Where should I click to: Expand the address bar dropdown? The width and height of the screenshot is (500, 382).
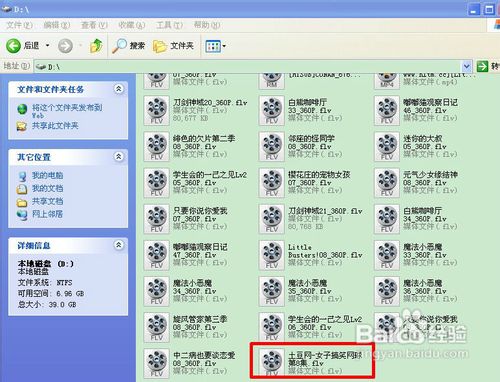click(x=467, y=67)
